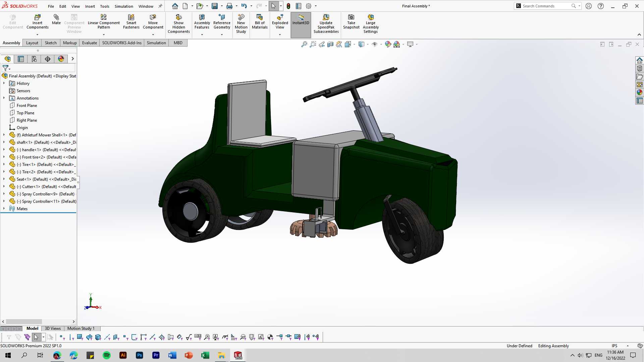Expand Annotations node in tree
Viewport: 644px width, 362px height.
[4, 98]
